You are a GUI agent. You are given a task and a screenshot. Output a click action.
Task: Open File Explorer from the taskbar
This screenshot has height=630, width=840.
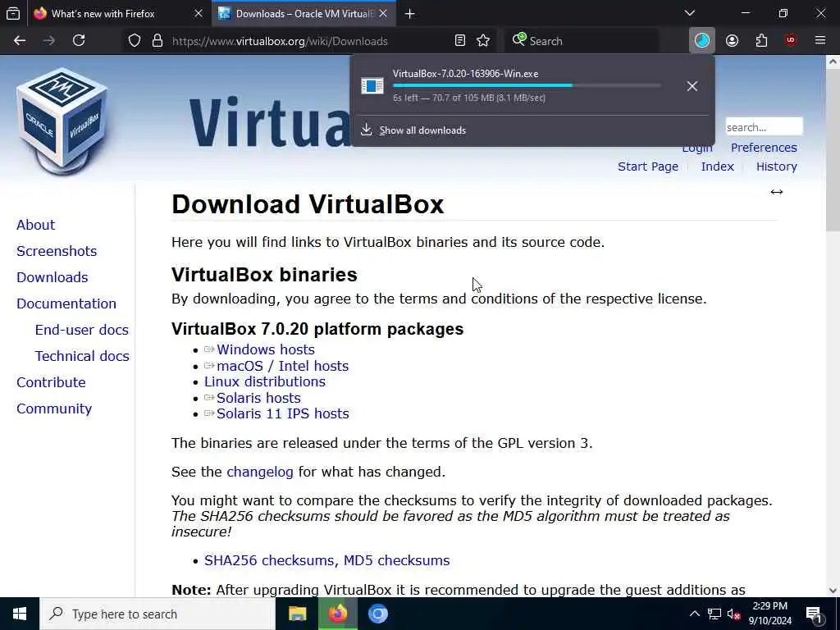point(297,614)
